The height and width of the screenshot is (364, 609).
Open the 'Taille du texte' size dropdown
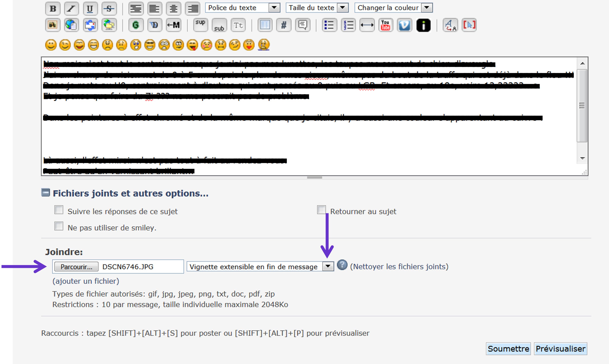coord(317,8)
